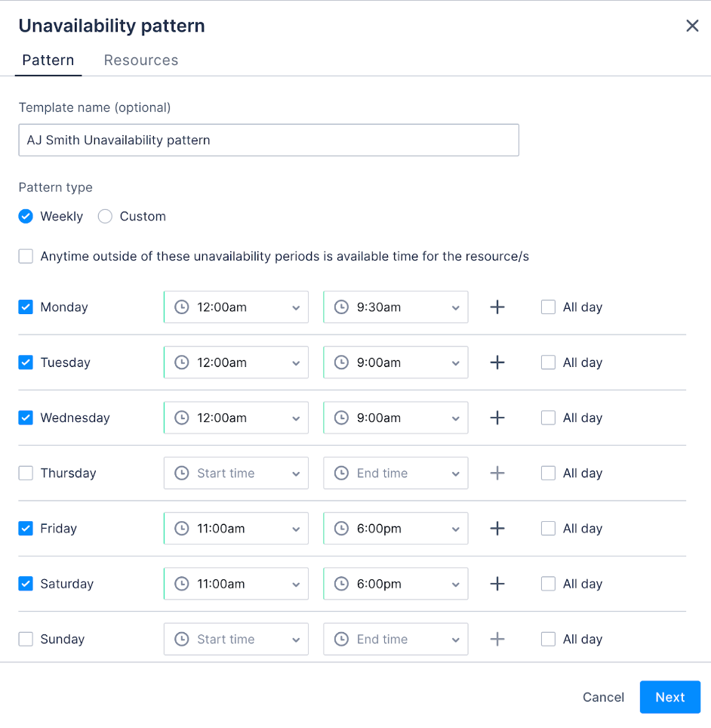The height and width of the screenshot is (728, 711).
Task: Open Friday's start time dropdown
Action: coord(297,528)
